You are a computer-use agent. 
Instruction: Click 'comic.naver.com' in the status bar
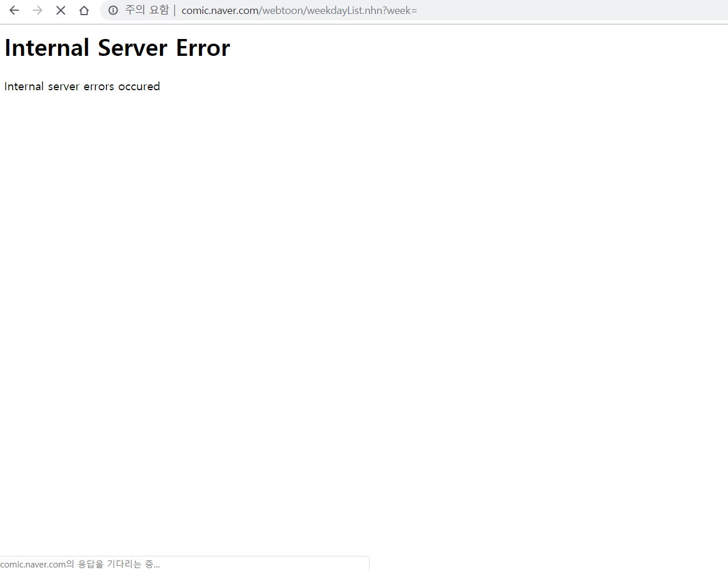click(x=33, y=564)
